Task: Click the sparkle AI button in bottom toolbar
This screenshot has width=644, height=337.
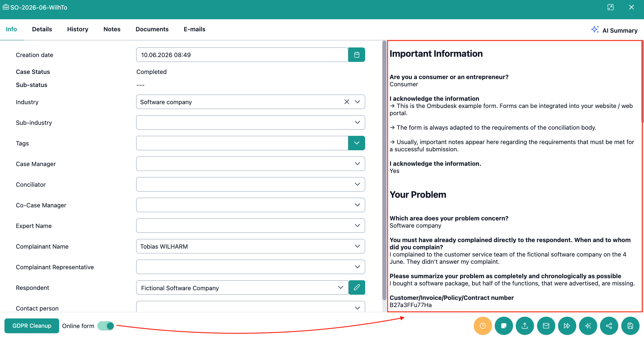Action: 588,326
